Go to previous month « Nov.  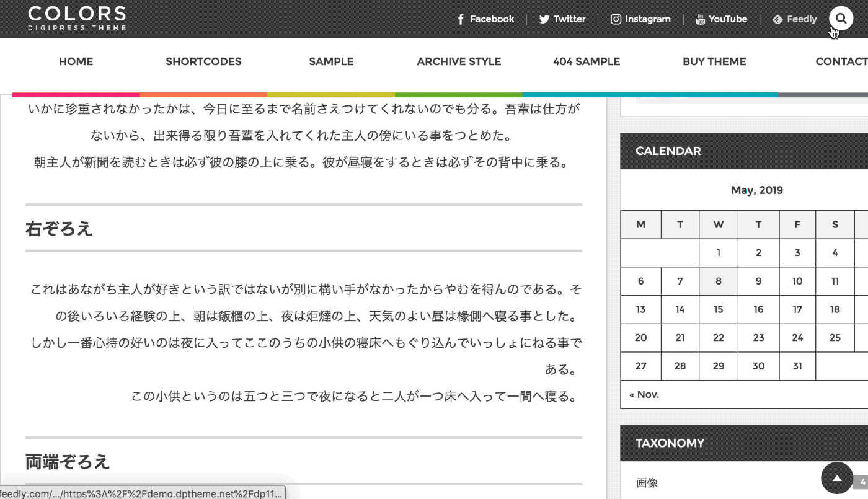[x=644, y=394]
